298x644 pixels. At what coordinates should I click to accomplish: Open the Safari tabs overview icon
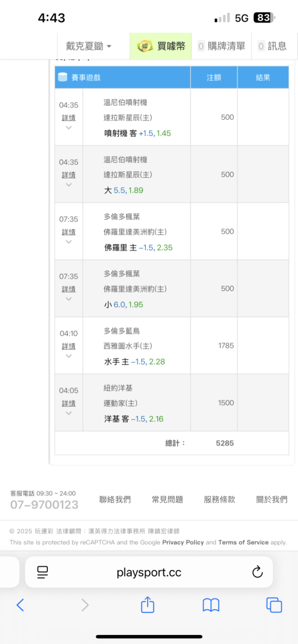pyautogui.click(x=274, y=605)
